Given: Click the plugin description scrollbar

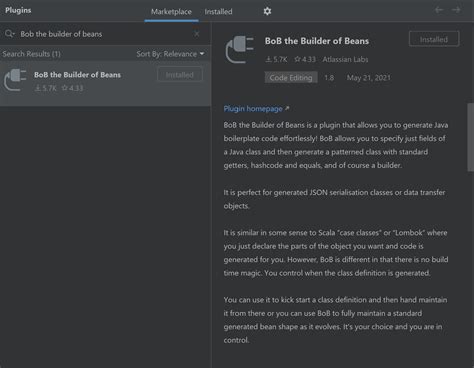Looking at the screenshot, I should (x=470, y=137).
